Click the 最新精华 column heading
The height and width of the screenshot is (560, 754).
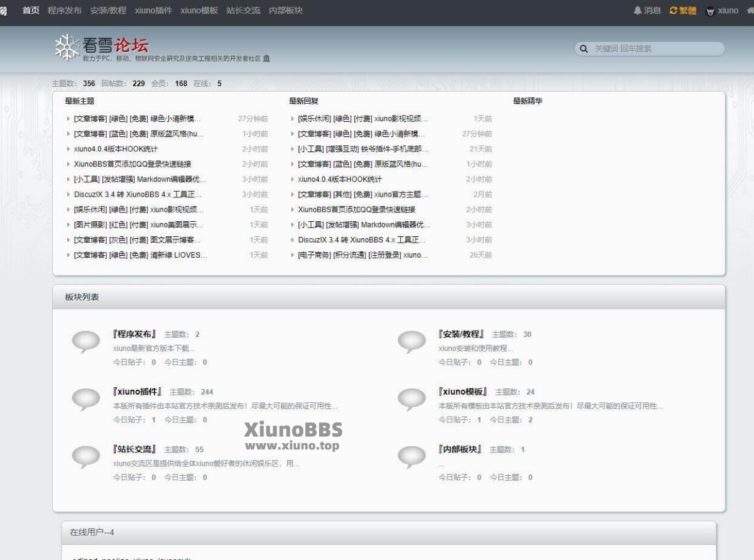coord(528,101)
